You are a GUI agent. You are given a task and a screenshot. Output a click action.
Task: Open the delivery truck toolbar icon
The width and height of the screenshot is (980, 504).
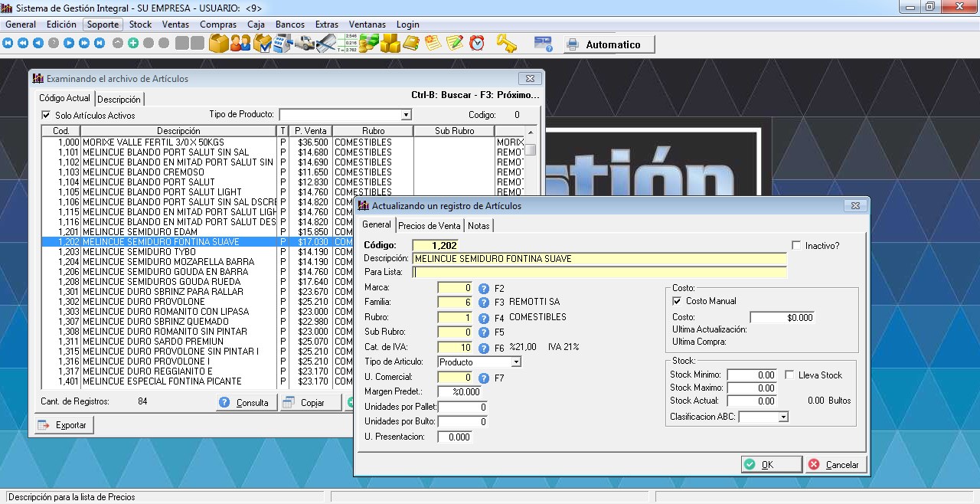(x=305, y=44)
